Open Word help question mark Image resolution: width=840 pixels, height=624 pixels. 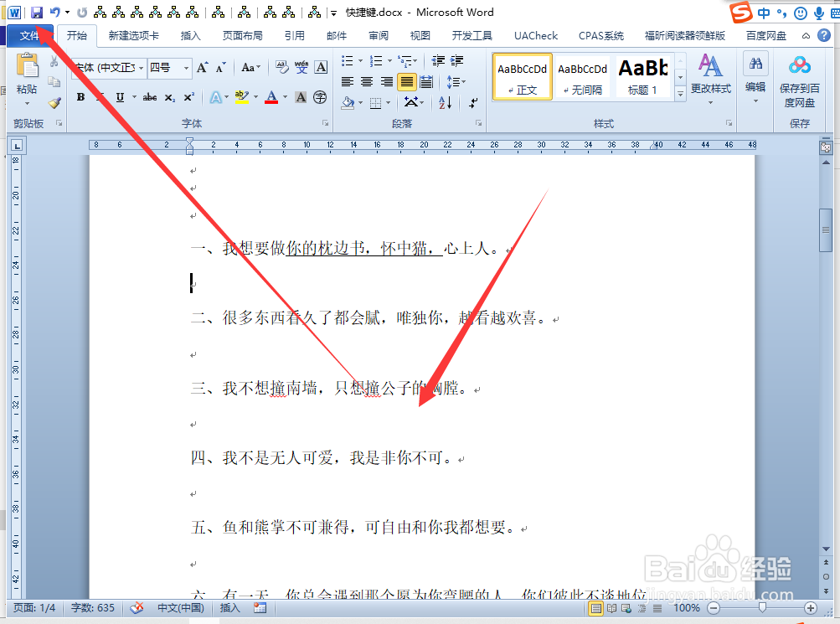click(824, 36)
